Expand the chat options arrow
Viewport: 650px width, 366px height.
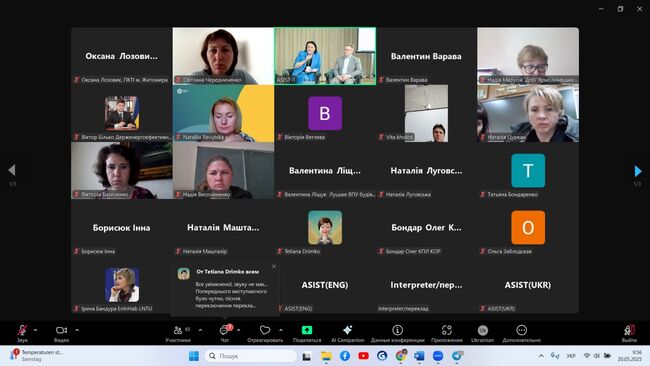click(x=238, y=330)
